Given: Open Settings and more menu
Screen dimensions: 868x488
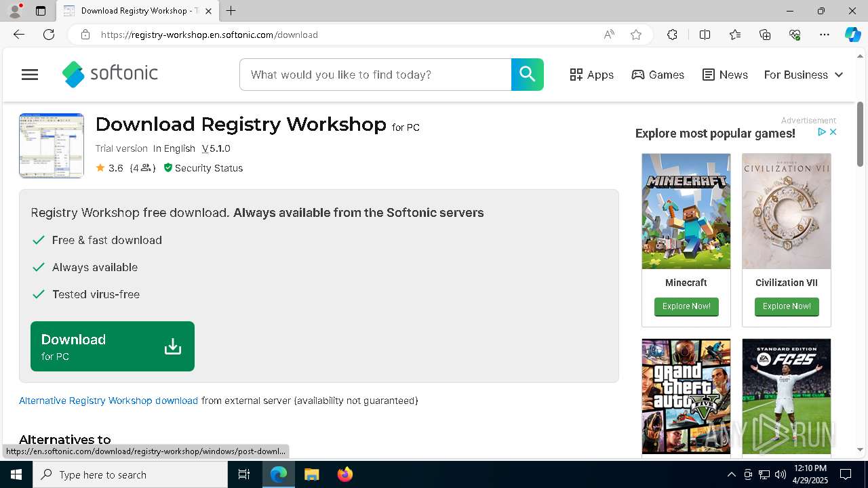Looking at the screenshot, I should click(x=825, y=35).
